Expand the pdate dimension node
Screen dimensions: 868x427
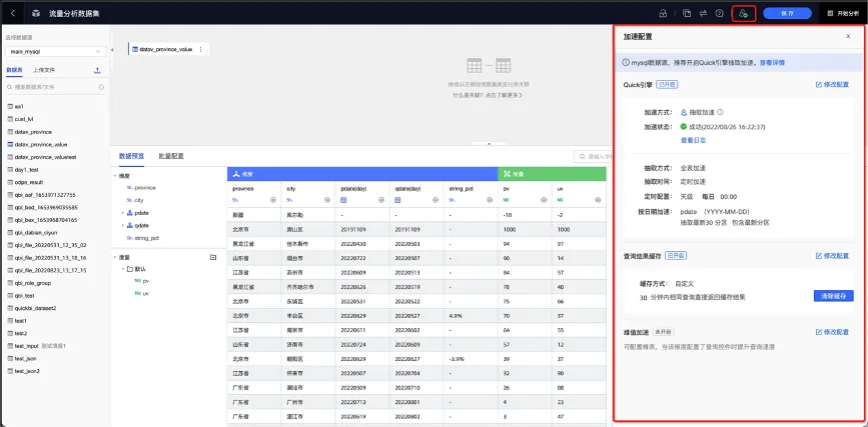(x=123, y=213)
